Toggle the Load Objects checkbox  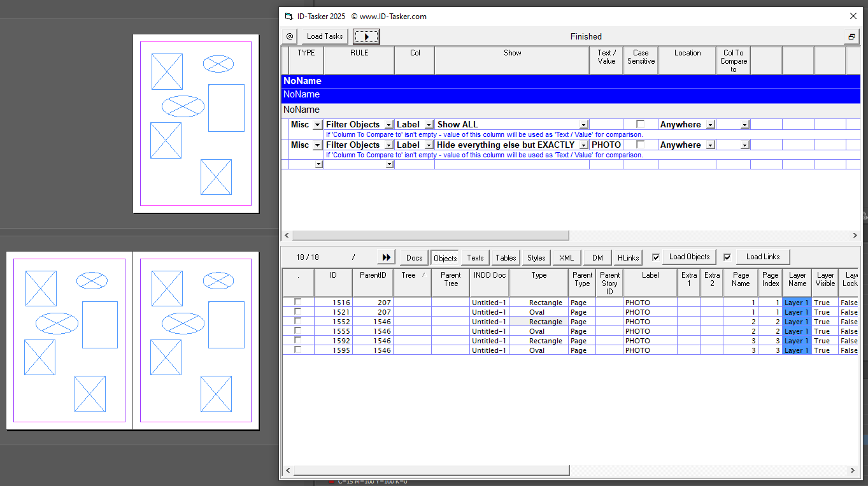click(655, 257)
